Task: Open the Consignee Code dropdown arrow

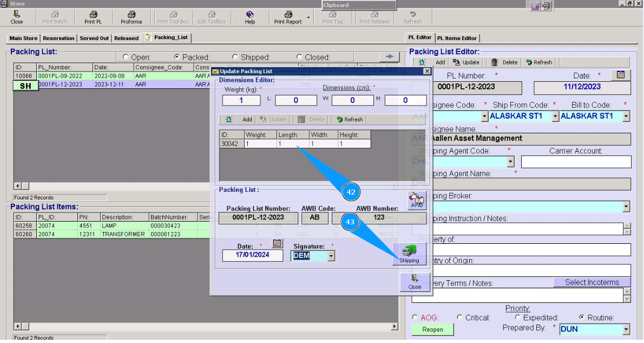Action: [x=484, y=117]
